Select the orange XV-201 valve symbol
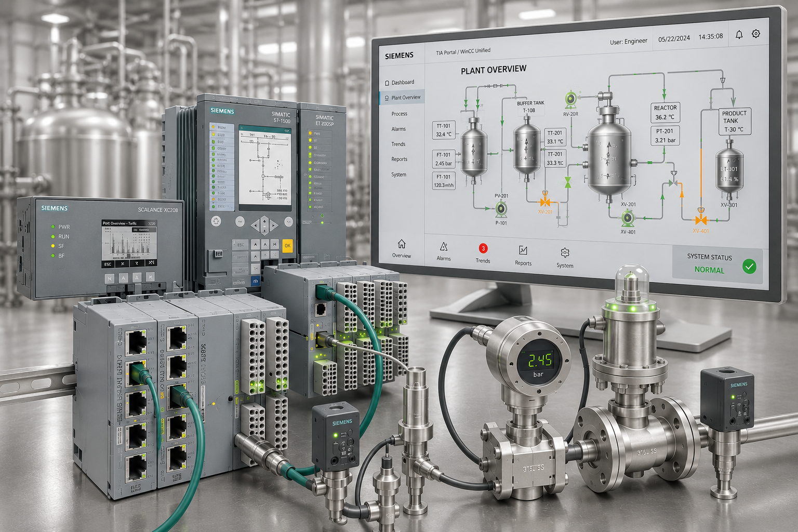 545,201
